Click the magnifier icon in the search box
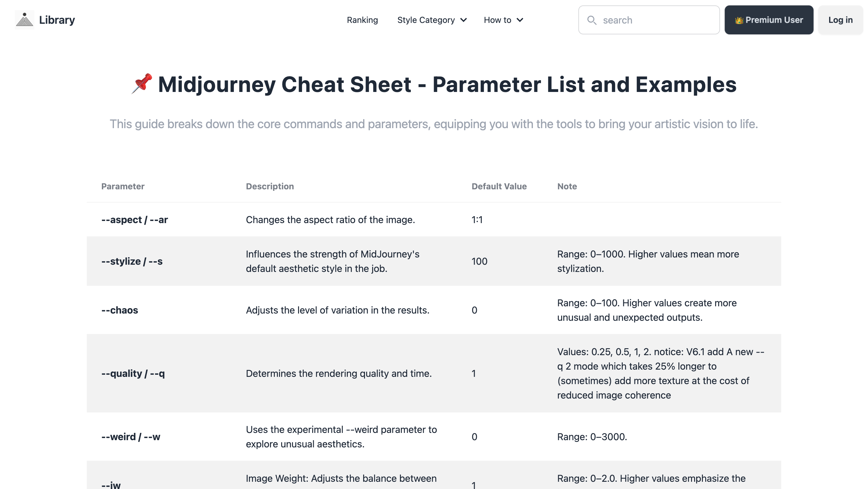The height and width of the screenshot is (489, 868). pos(592,20)
